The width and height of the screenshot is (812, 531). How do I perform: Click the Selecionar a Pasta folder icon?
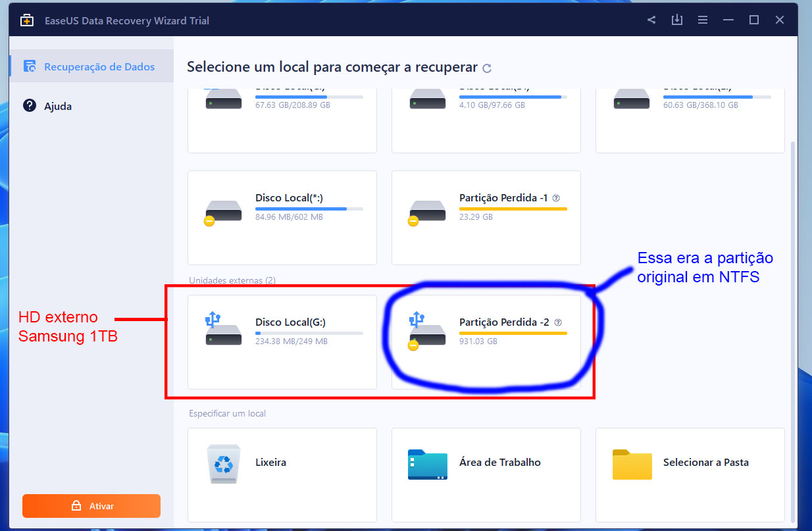[632, 464]
